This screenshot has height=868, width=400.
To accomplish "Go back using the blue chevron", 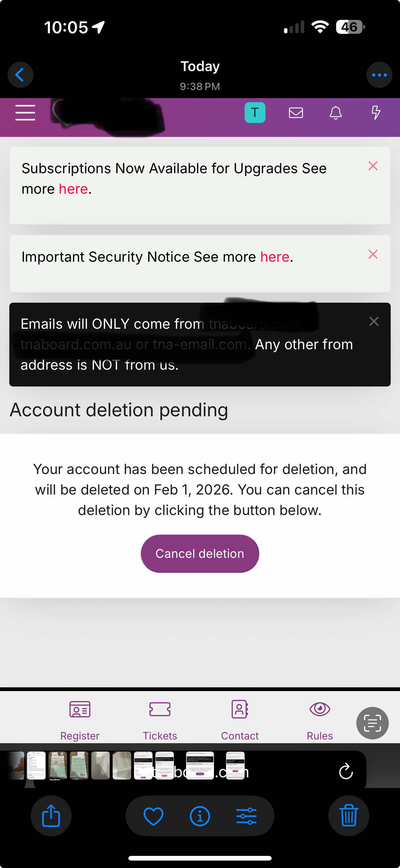I will [20, 75].
